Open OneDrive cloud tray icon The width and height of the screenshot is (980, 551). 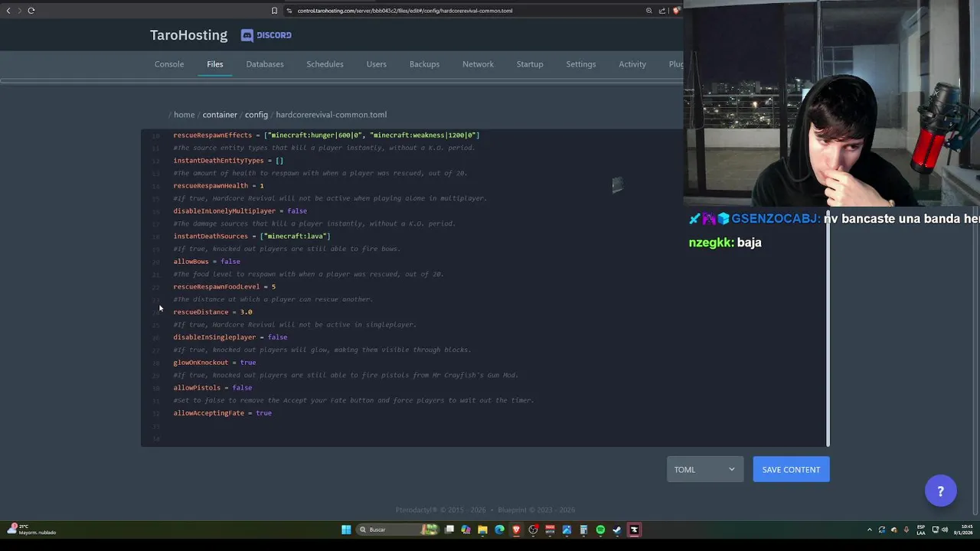894,530
